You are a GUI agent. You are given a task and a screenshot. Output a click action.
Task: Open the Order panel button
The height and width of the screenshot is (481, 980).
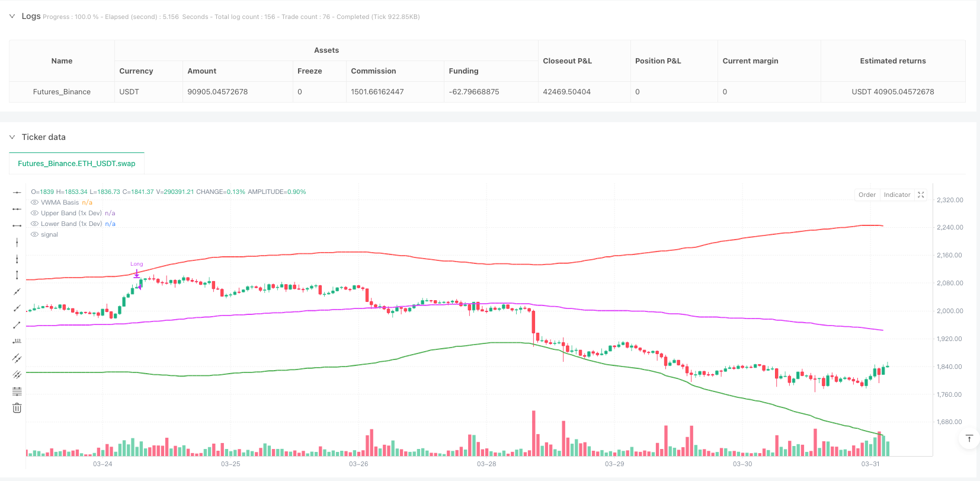click(x=867, y=195)
